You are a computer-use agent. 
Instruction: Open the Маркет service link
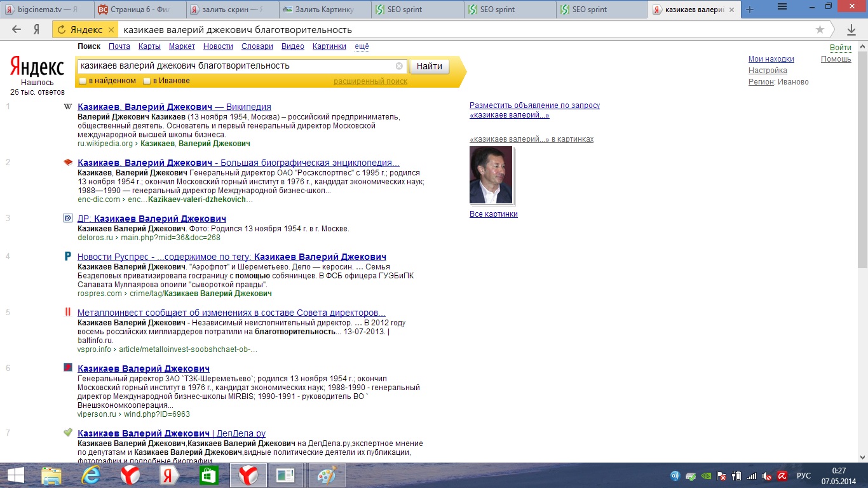[182, 46]
